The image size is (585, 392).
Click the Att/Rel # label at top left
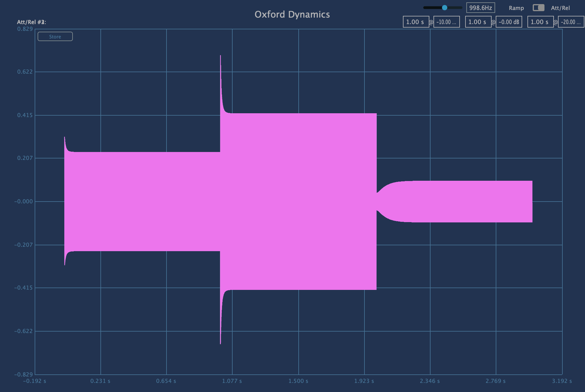coord(31,22)
